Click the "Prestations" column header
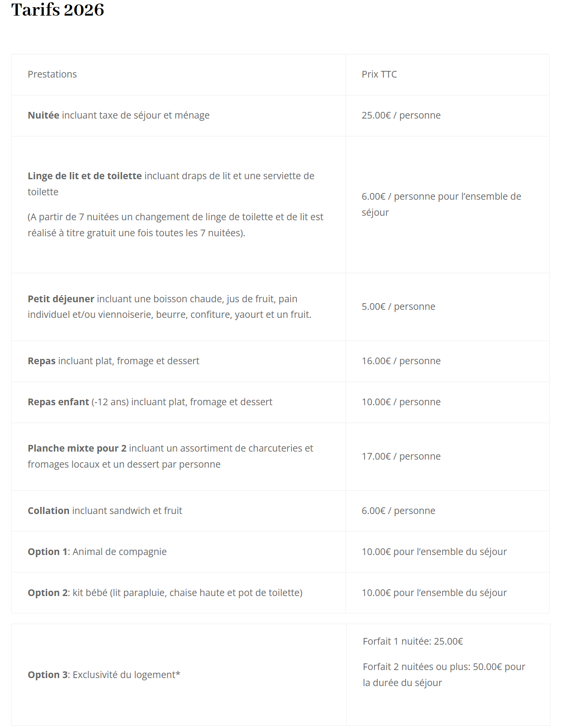Screen dimensions: 566x728 tap(52, 74)
